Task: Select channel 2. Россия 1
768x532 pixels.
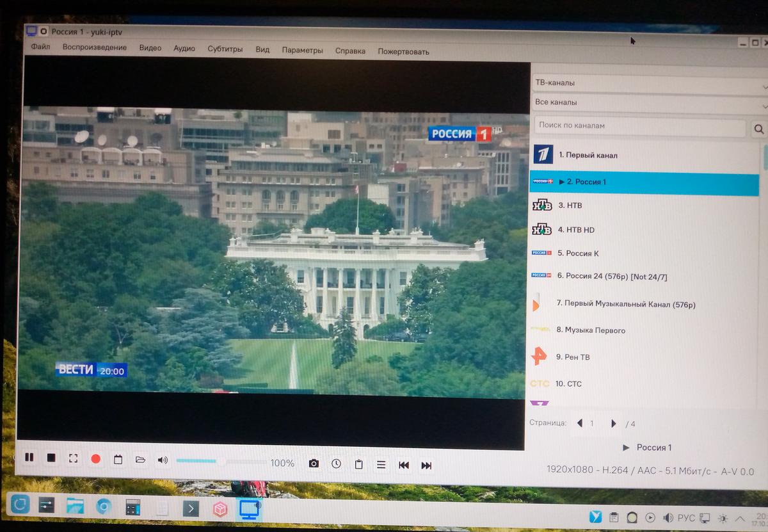Action: pos(644,182)
